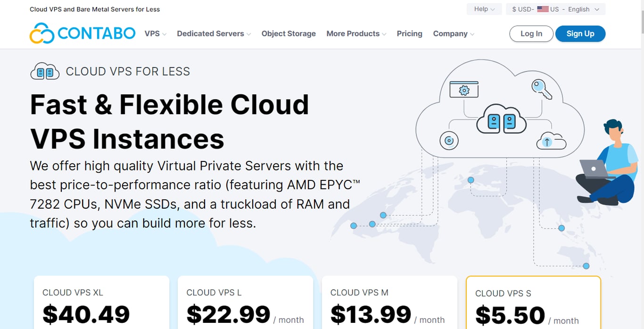Click the servers icon beside CLOUD VPS FOR LESS
644x329 pixels.
(x=45, y=71)
